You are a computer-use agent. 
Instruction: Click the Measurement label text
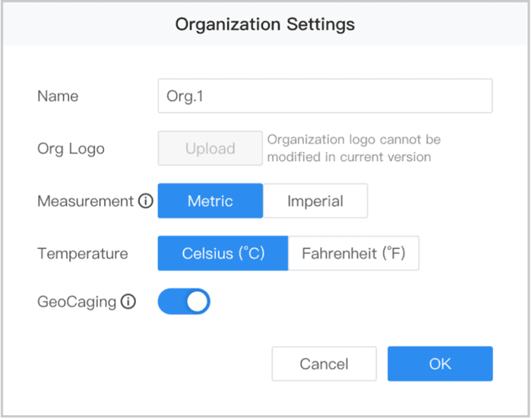(85, 202)
